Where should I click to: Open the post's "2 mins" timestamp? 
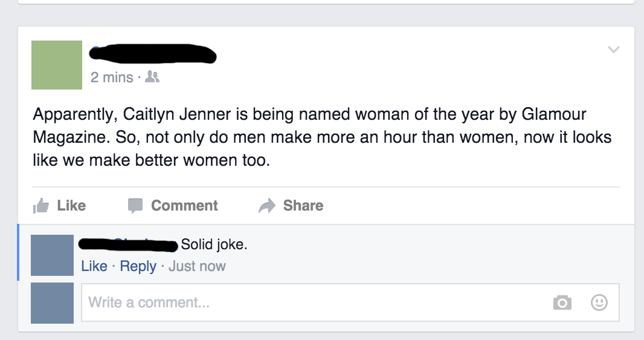tap(112, 77)
